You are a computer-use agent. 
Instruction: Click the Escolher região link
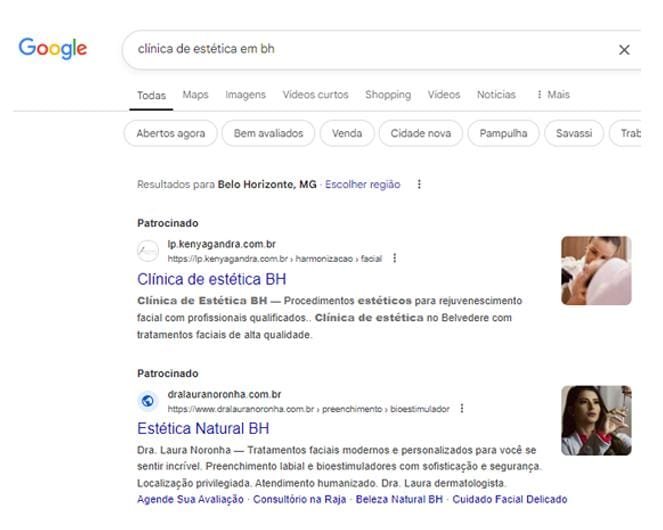362,184
